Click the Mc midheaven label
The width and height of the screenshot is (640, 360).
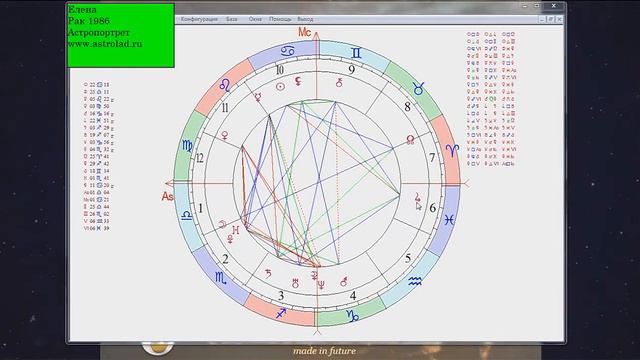(305, 32)
